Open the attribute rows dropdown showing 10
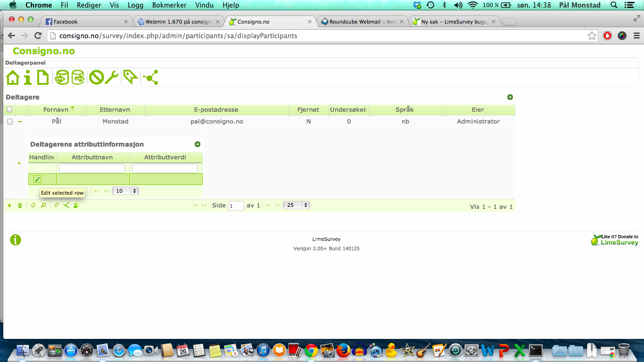Image resolution: width=644 pixels, height=362 pixels. [125, 191]
